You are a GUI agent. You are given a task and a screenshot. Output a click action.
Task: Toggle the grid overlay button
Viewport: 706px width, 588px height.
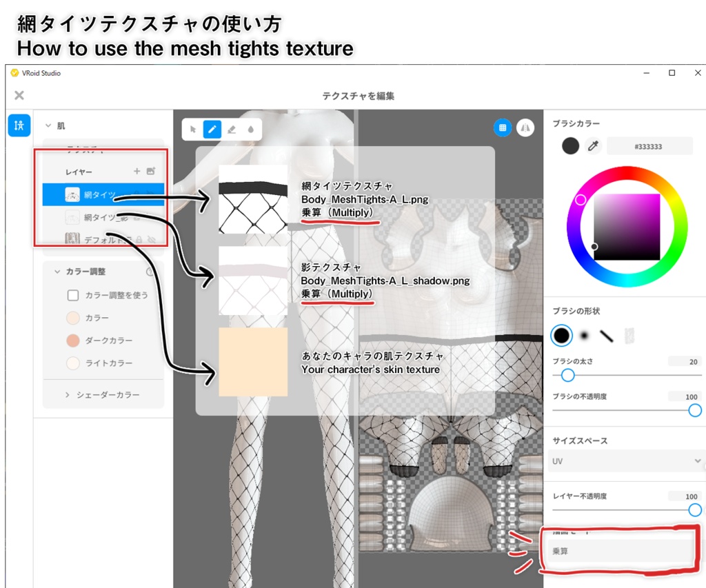tap(503, 128)
